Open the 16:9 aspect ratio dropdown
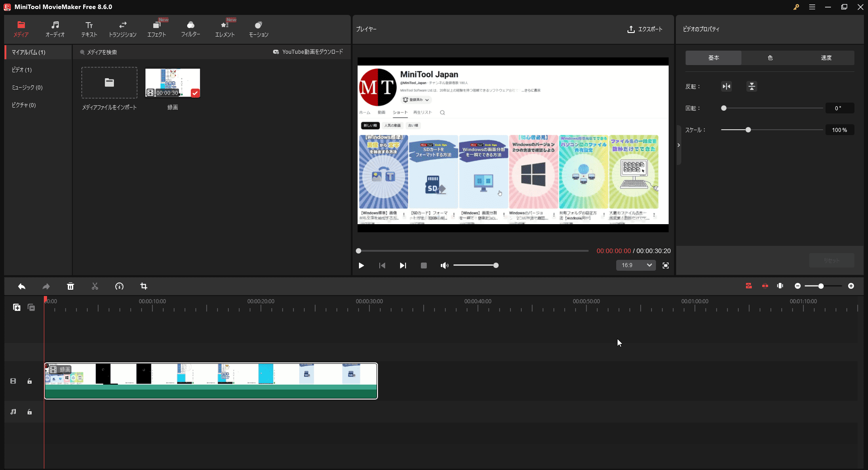 click(635, 265)
